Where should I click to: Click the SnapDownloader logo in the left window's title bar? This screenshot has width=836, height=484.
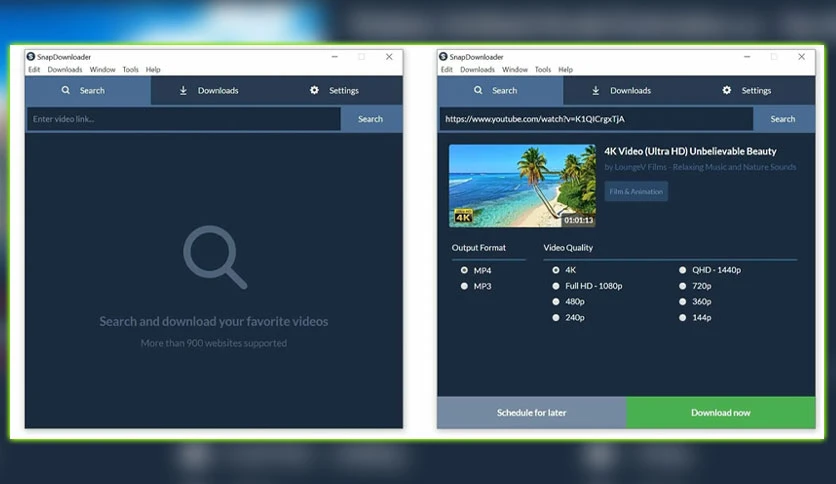pos(31,57)
